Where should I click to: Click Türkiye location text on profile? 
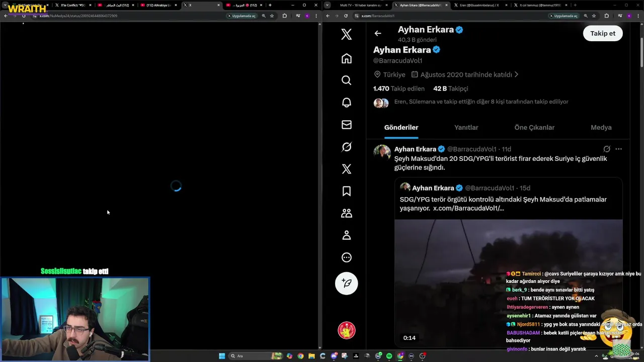click(394, 74)
